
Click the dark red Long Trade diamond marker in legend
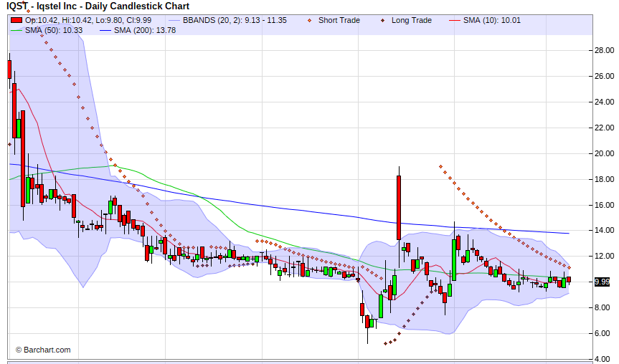click(382, 20)
